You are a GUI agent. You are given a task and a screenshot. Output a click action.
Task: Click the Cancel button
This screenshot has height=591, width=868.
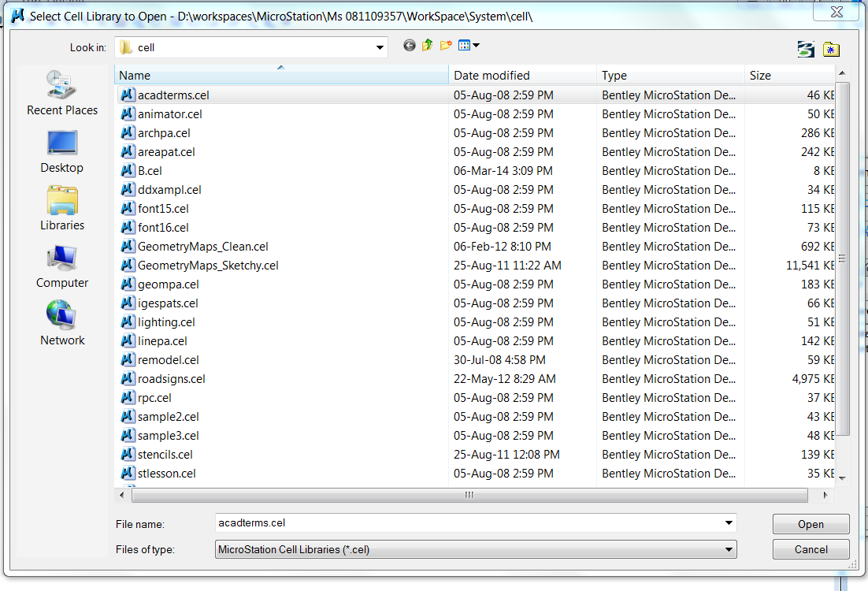point(811,549)
